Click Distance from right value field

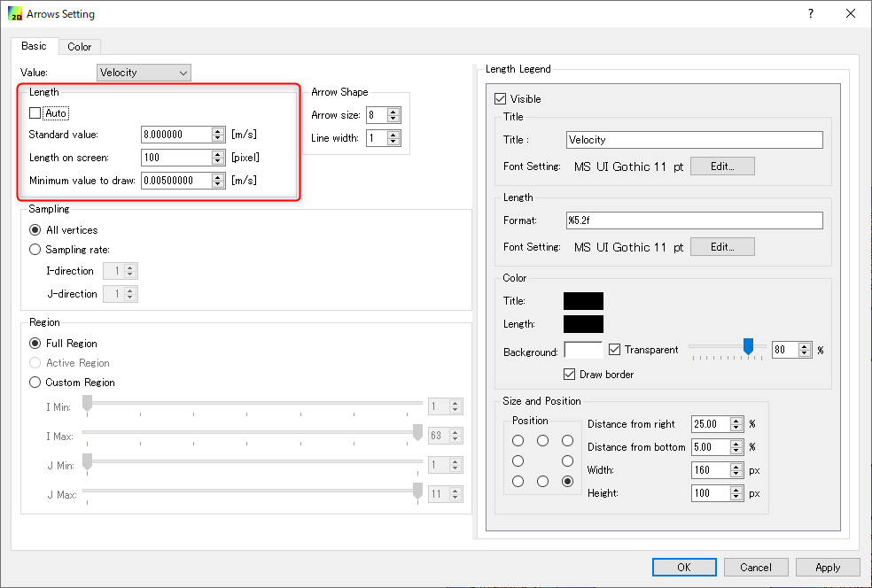[711, 424]
